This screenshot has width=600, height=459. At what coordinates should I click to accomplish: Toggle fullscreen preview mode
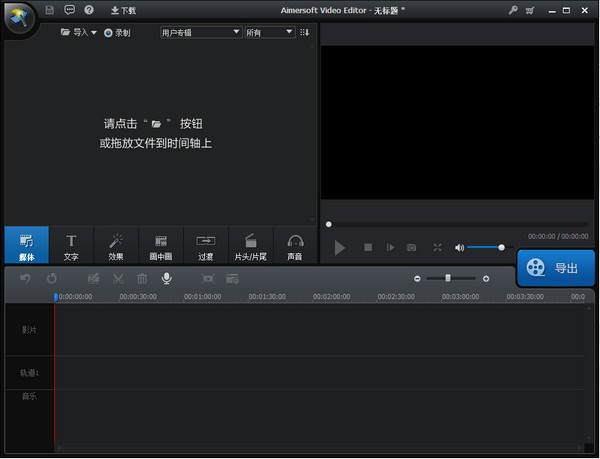[x=437, y=247]
